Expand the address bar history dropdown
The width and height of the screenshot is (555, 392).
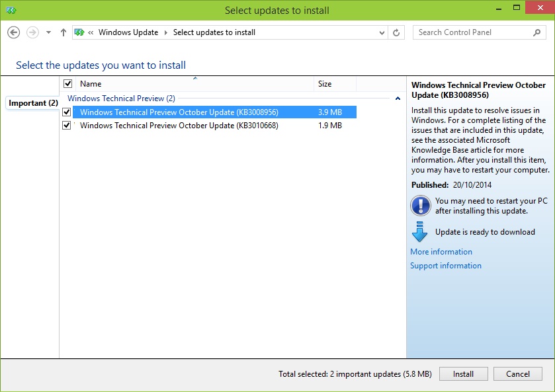point(382,33)
